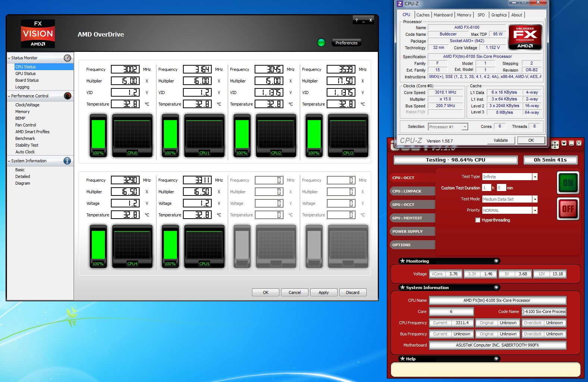Click the green ON button in OCCT
588x382 pixels.
pos(568,182)
